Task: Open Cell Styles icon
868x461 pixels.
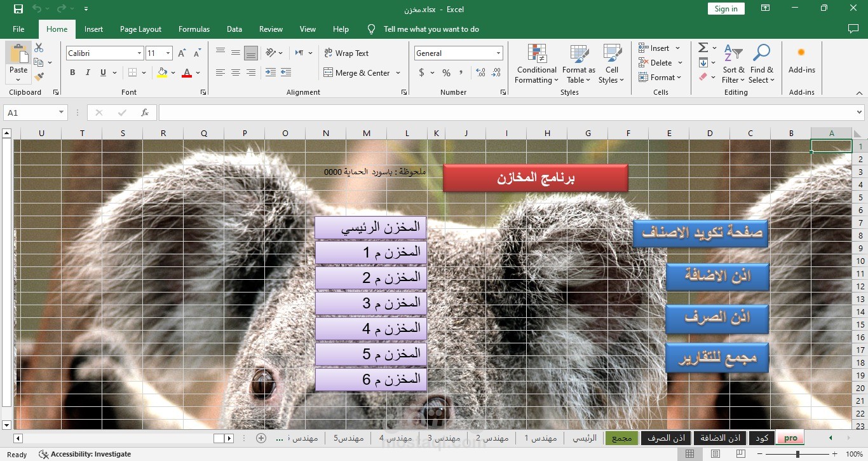Action: point(612,53)
